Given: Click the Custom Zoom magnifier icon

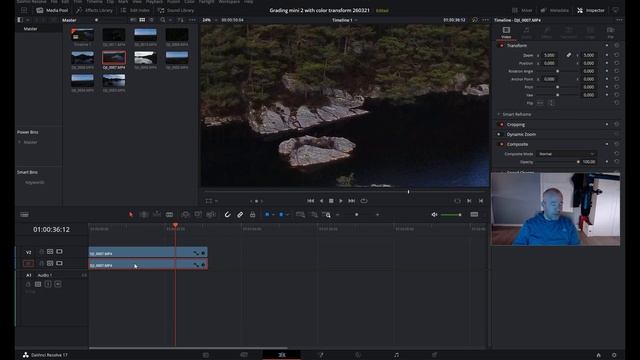Looking at the screenshot, I should point(327,215).
